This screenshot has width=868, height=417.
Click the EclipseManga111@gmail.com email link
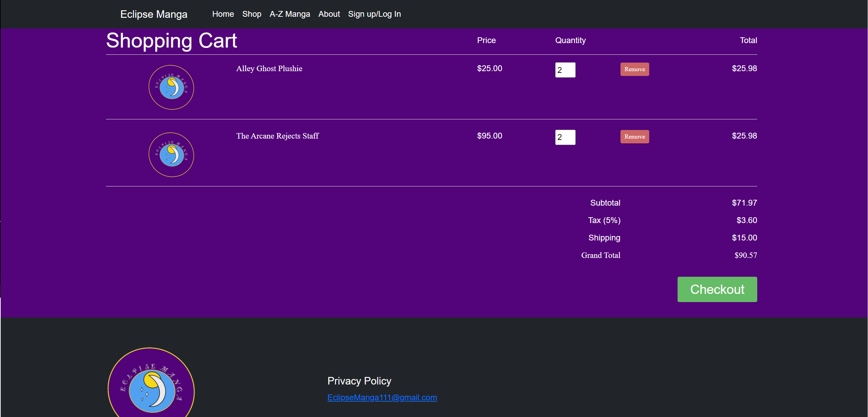coord(382,398)
